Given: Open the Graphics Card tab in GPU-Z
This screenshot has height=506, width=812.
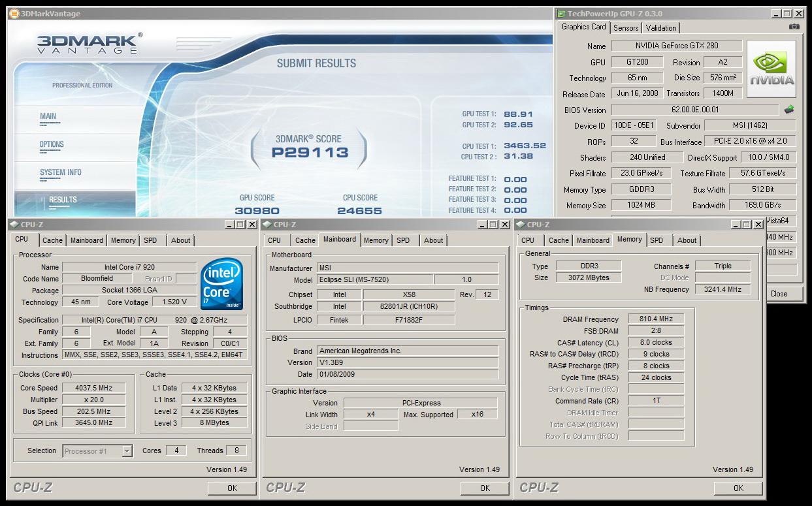Looking at the screenshot, I should click(583, 27).
